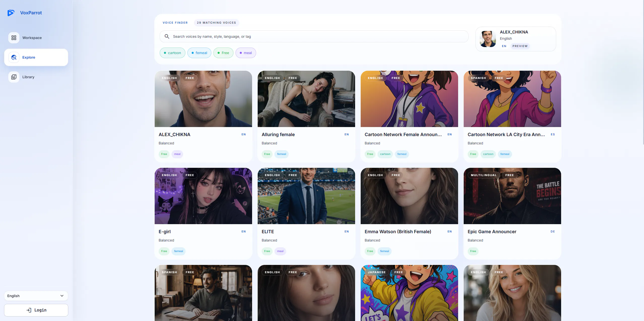The height and width of the screenshot is (321, 644).
Task: Click cartoon tag on Cartoon Network Female card
Action: click(385, 154)
